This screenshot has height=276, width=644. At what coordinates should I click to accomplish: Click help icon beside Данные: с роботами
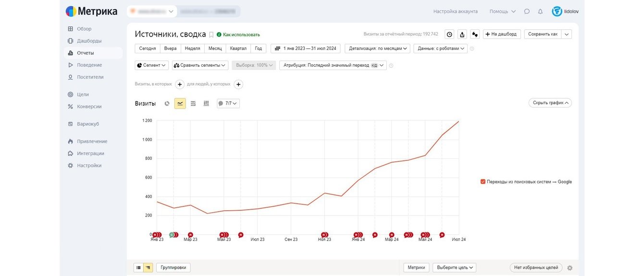[x=471, y=48]
